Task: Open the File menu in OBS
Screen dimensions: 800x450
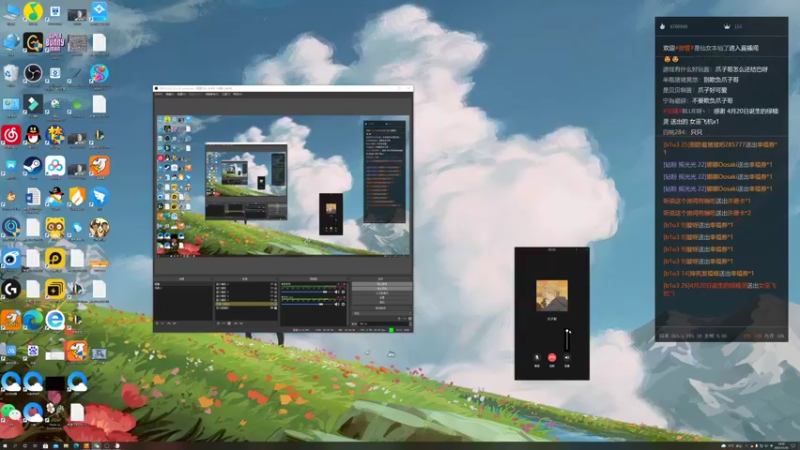Action: (159, 94)
